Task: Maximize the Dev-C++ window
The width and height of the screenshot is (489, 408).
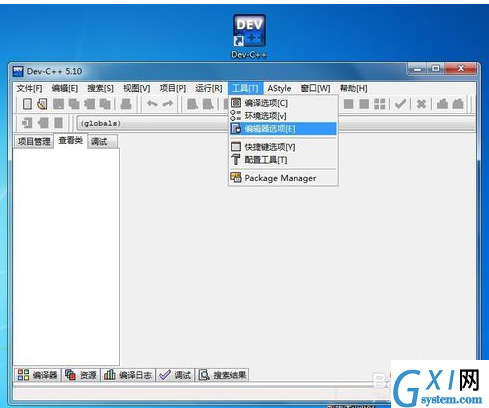Action: point(436,69)
